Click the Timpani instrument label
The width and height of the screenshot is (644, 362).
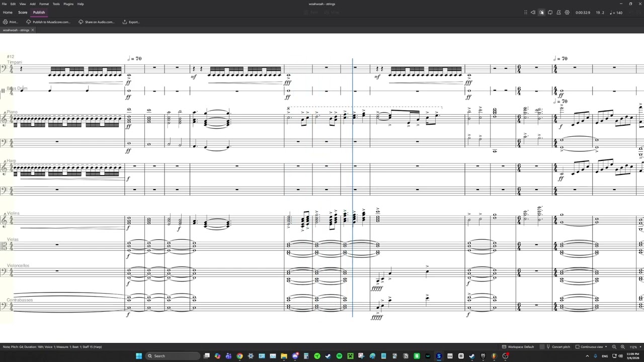tap(15, 62)
